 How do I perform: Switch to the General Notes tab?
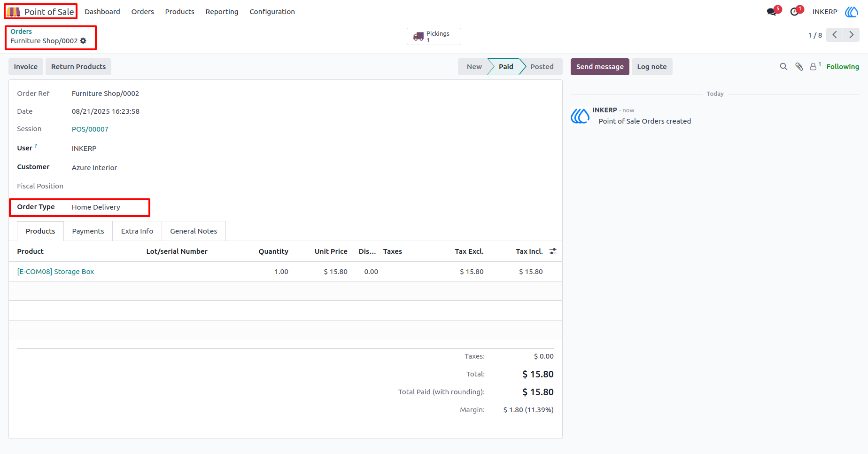[x=194, y=231]
